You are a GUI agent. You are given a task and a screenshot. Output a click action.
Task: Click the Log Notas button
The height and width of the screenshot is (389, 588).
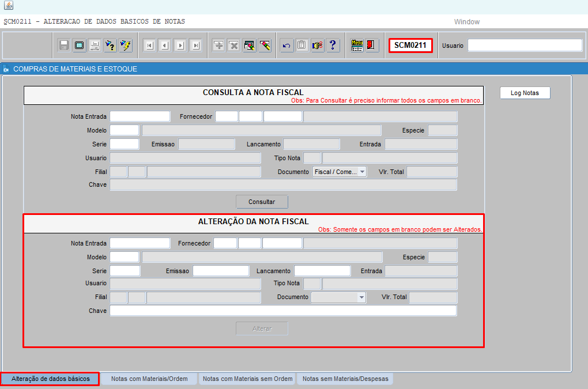pos(525,93)
